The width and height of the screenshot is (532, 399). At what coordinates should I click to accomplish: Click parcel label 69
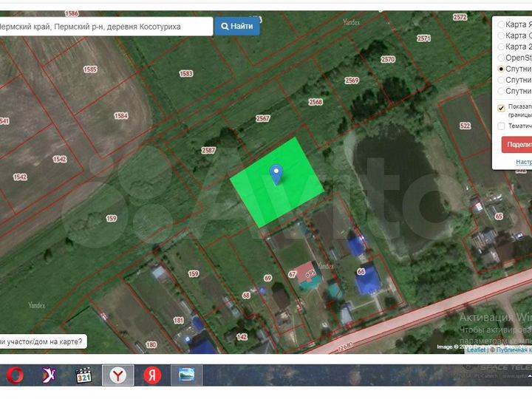[267, 279]
